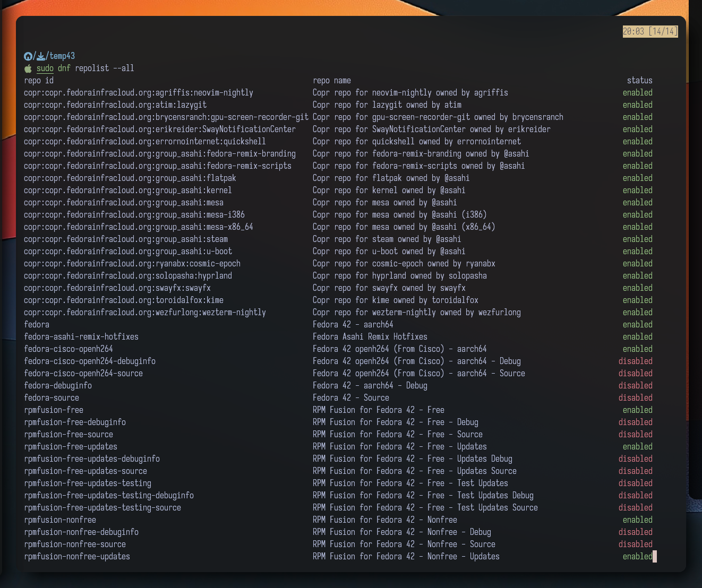702x588 pixels.
Task: Click the 'status' column header
Action: pos(640,80)
